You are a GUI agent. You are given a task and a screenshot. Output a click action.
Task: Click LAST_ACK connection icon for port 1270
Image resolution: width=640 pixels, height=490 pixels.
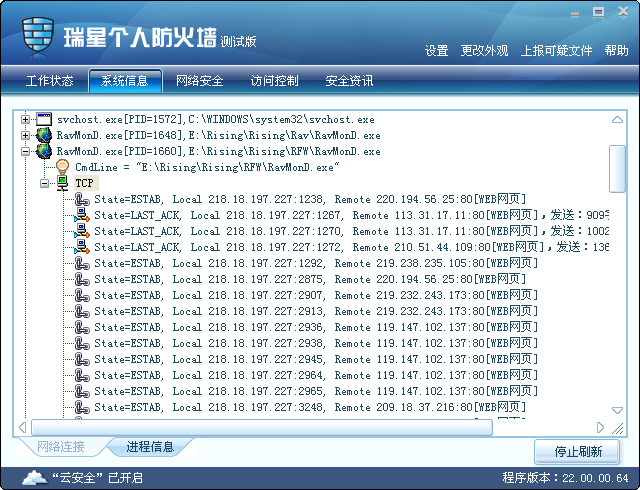[x=82, y=231]
